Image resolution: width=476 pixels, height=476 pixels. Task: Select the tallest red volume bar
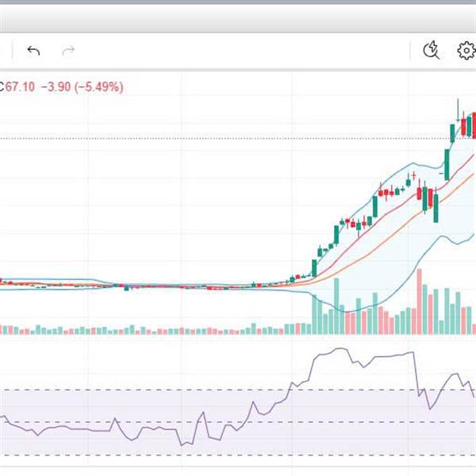420,301
